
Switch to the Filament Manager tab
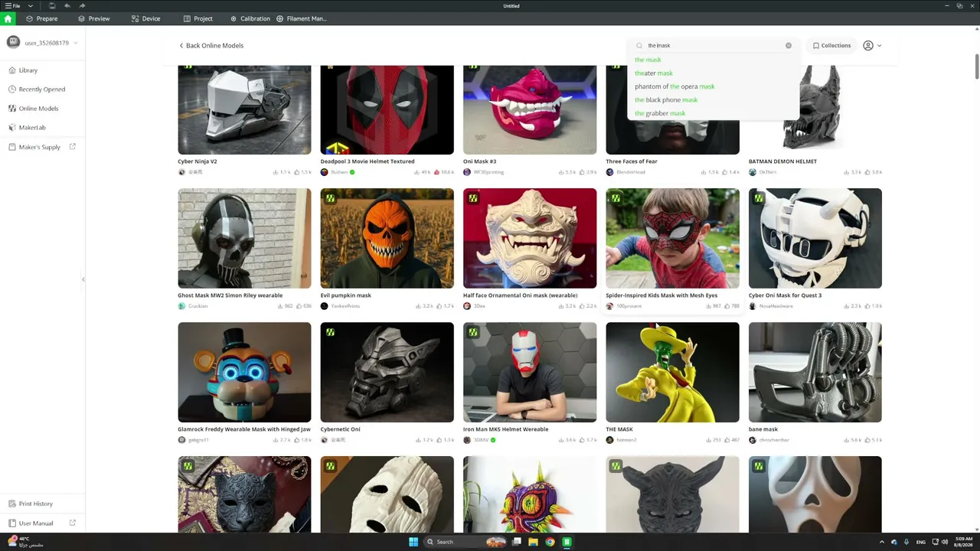(x=301, y=18)
